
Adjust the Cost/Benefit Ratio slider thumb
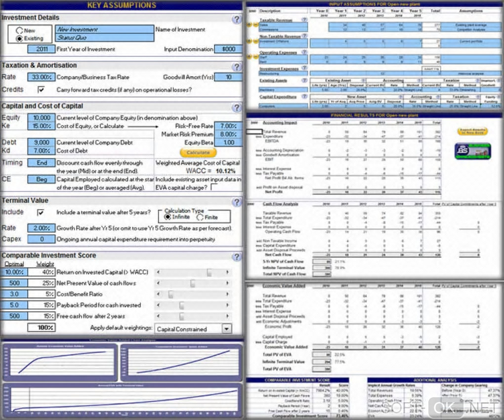pyautogui.click(x=170, y=294)
